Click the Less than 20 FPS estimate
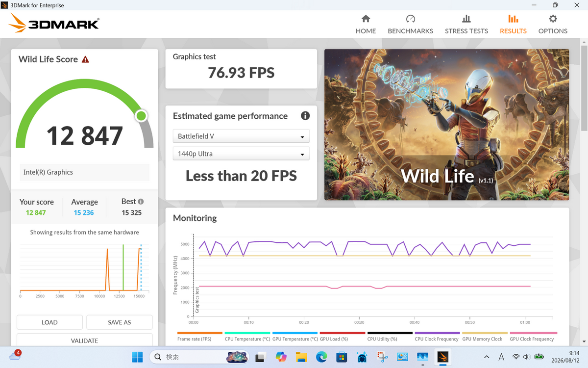Screen dimensions: 588x368 tap(241, 176)
